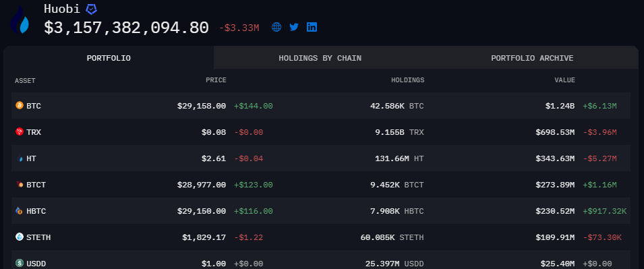Screen dimensions: 644x269
Task: Click STETH price $1,829.17
Action: pyautogui.click(x=204, y=237)
